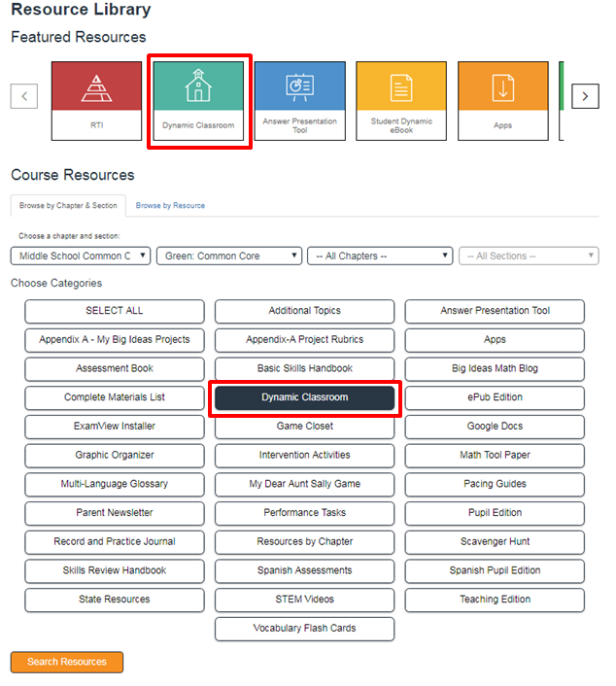Open the Dynamic Classroom schoolhouse tile
Viewport: 616px width, 686px height.
(x=198, y=100)
